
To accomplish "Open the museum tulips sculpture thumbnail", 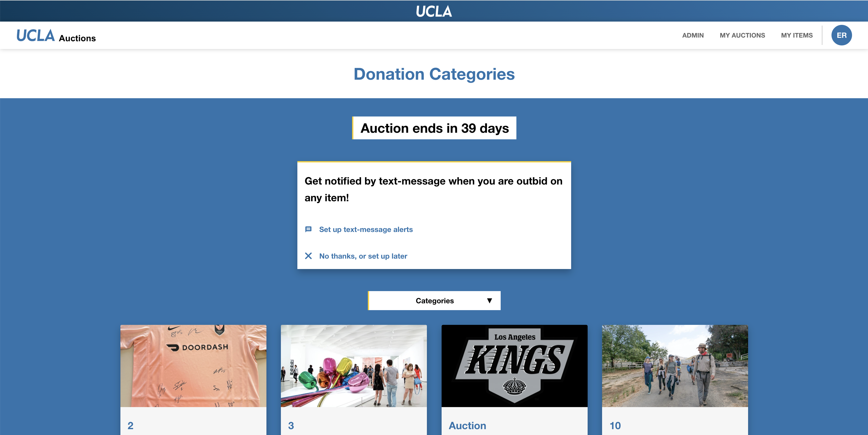I will pos(354,366).
